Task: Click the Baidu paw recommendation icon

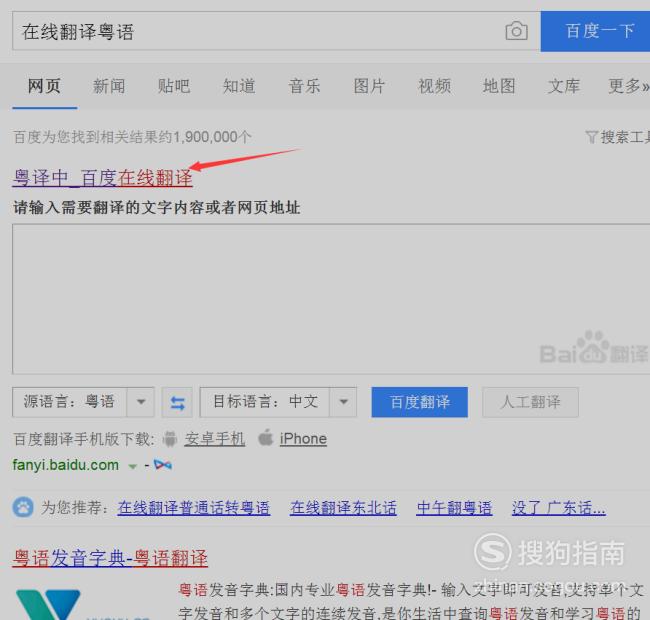Action: point(23,507)
